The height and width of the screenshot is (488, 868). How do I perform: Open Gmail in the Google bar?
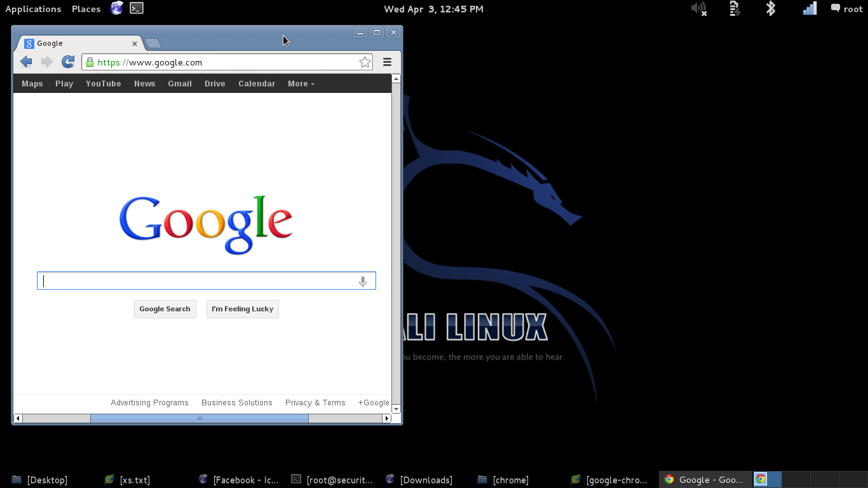click(180, 83)
